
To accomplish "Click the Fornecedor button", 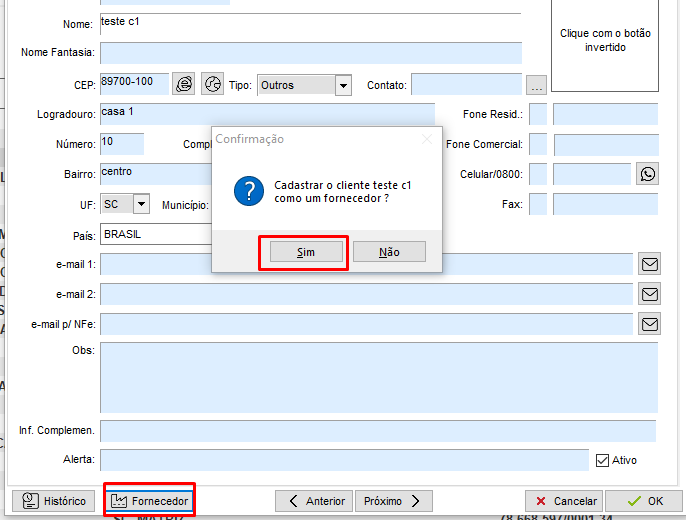I will click(149, 501).
